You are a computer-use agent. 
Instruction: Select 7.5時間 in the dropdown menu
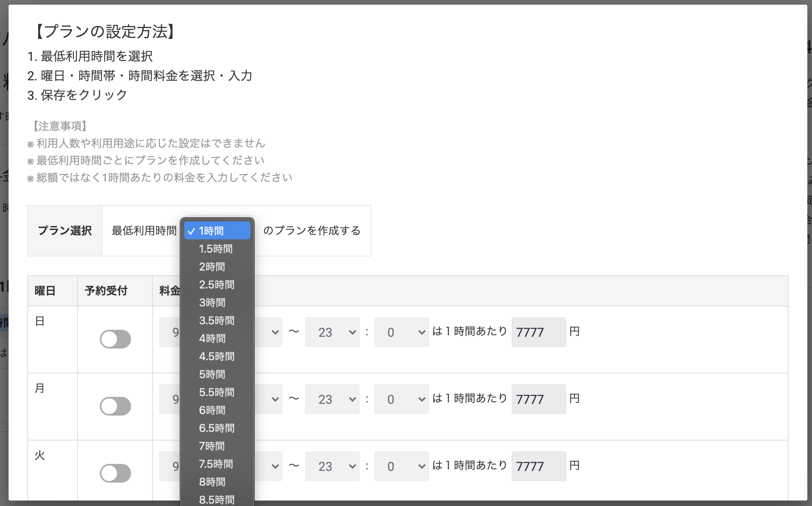[x=216, y=464]
